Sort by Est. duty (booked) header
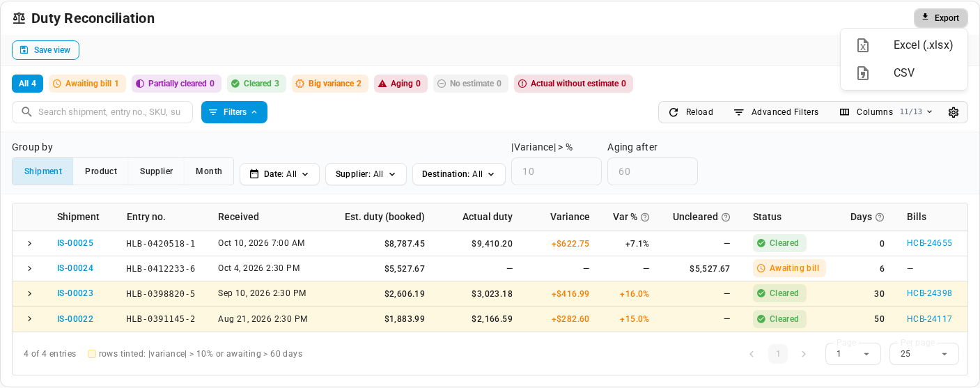Image resolution: width=980 pixels, height=388 pixels. (x=384, y=217)
